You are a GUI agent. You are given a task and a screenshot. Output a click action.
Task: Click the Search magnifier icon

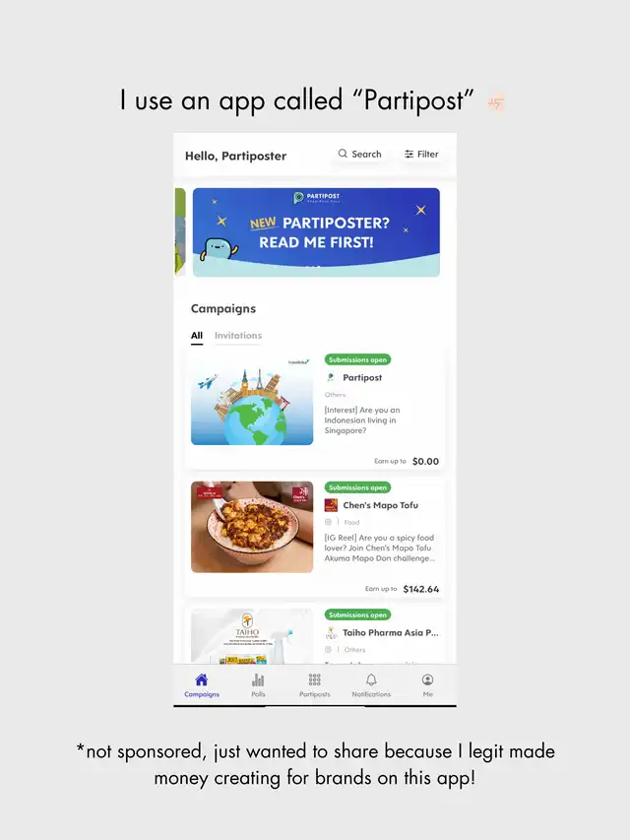tap(343, 154)
